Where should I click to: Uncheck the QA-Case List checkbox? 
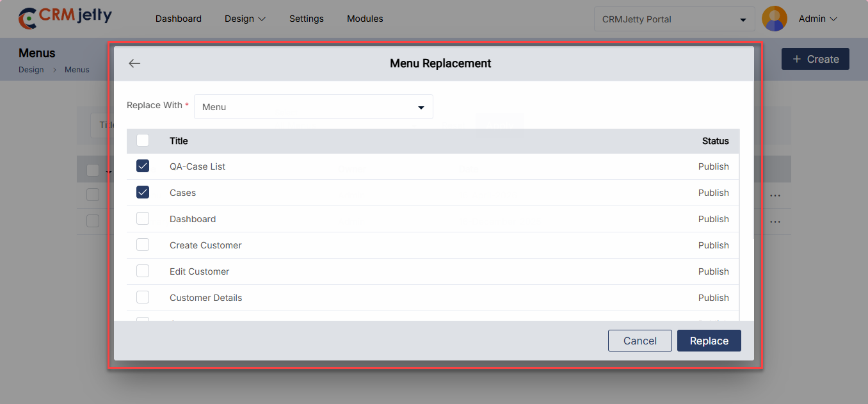pos(143,166)
